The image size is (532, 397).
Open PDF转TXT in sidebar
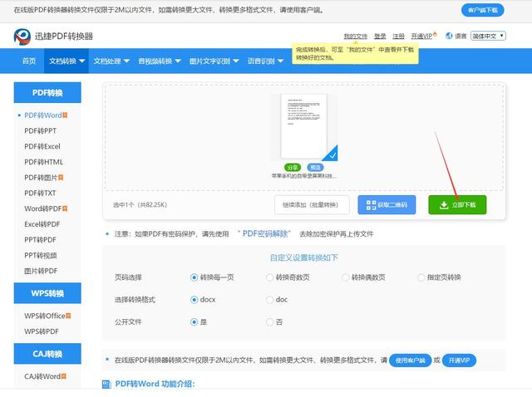40,194
